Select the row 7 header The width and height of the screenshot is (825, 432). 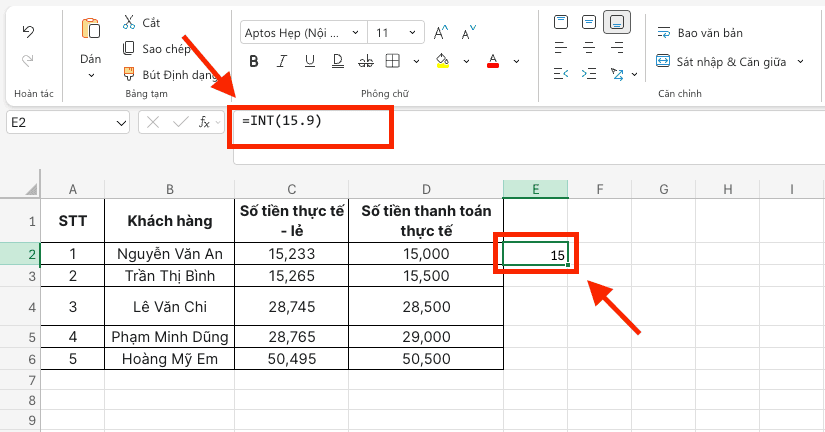pos(20,380)
